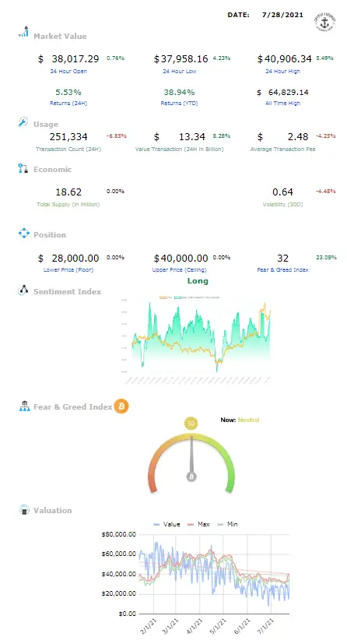Click the Usage wrench icon
The width and height of the screenshot is (347, 644).
[x=23, y=122]
